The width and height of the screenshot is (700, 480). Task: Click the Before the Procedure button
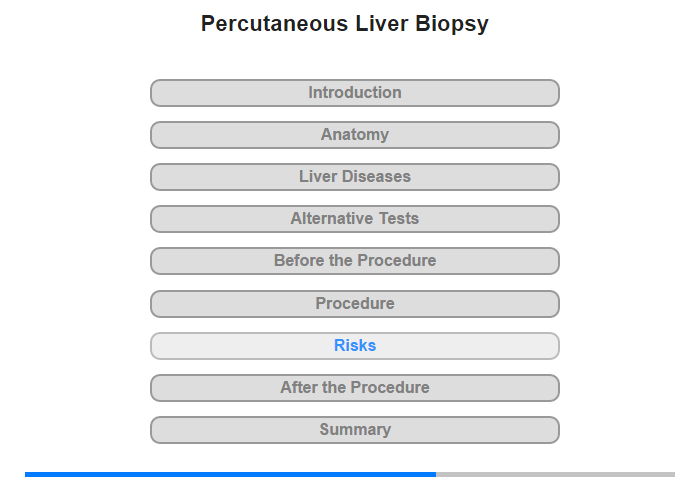354,261
